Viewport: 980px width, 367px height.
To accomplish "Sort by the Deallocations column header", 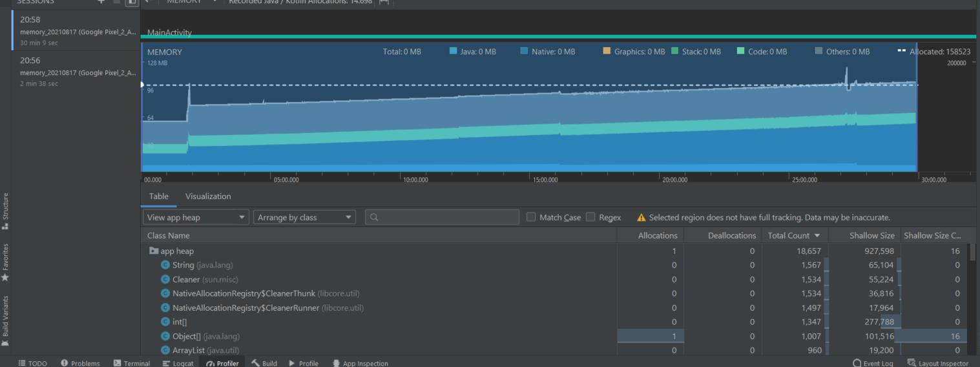I will [x=723, y=235].
